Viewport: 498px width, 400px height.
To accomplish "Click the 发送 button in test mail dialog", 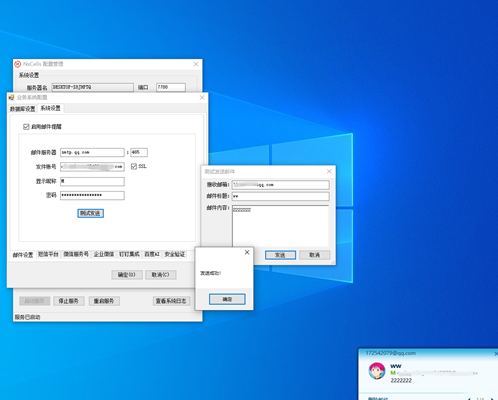I will tap(280, 255).
